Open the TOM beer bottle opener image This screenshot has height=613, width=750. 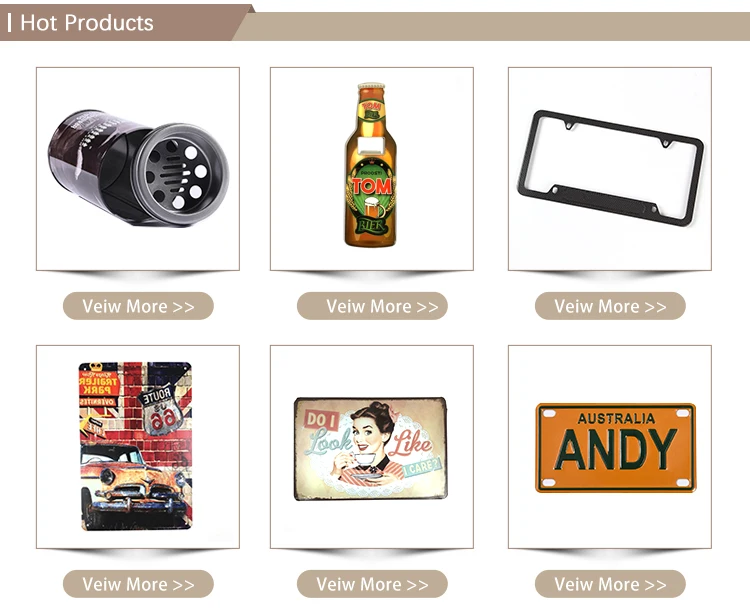click(x=372, y=169)
